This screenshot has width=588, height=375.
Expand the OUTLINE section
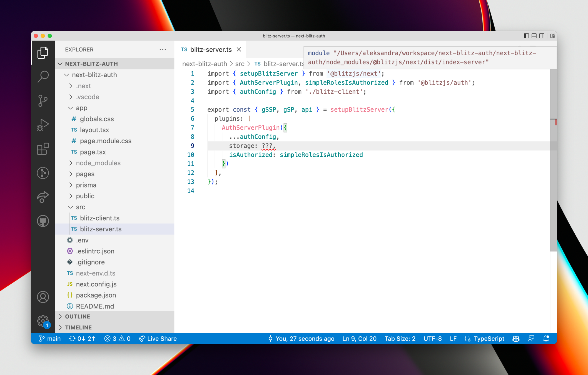pos(78,316)
